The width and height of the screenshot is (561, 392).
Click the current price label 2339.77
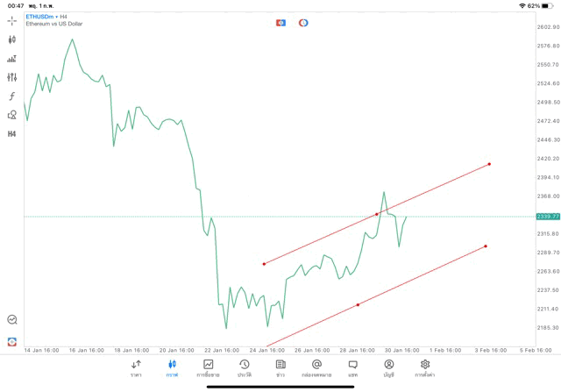tap(548, 217)
